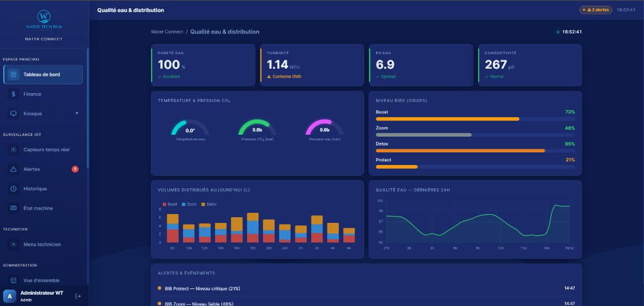The image size is (644, 306).
Task: Click the sidebar vertical scrollbar
Action: click(87, 108)
